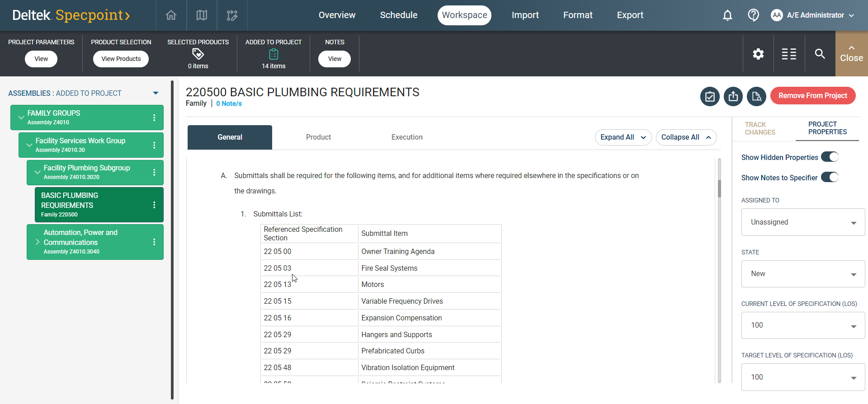Disable Show Notes to Specifier switch

click(x=830, y=177)
